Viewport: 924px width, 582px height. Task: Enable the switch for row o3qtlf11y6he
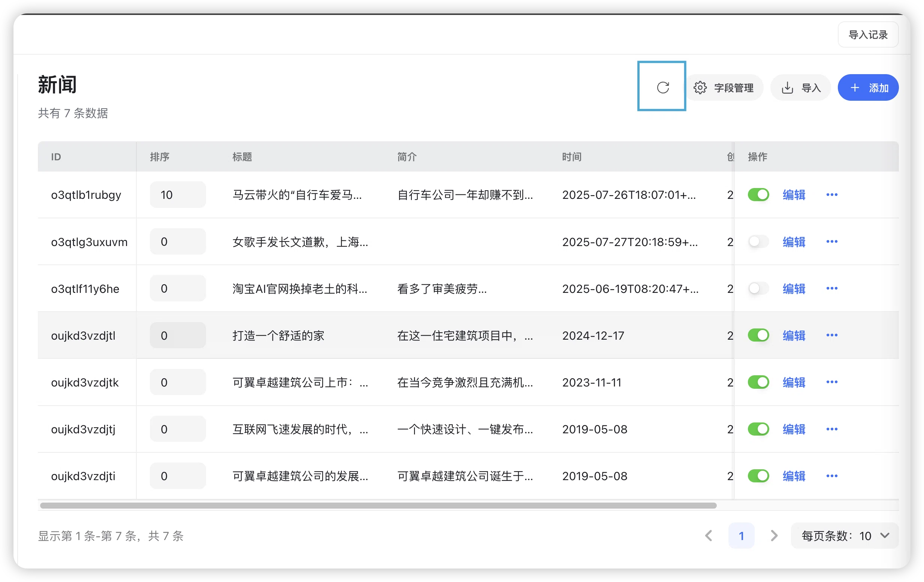click(758, 288)
